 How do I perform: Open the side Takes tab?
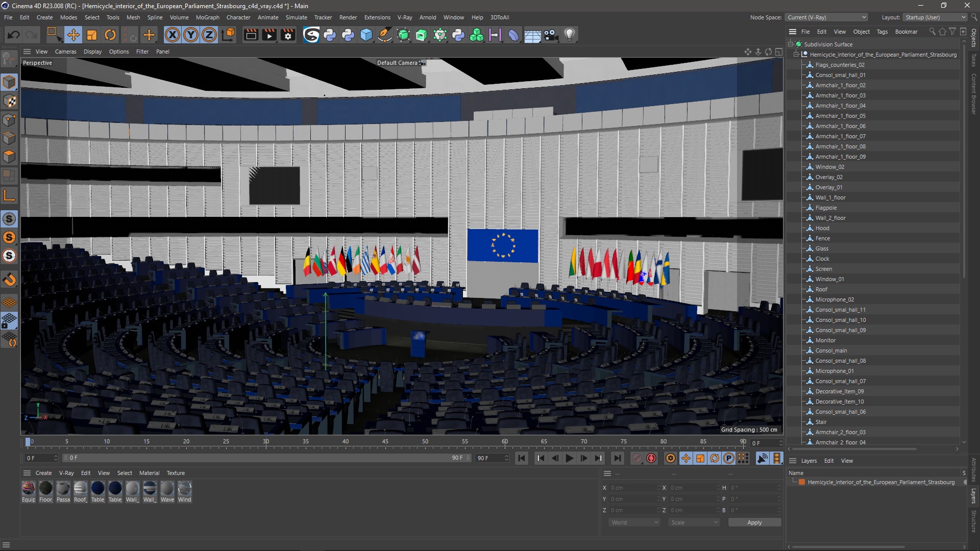(974, 60)
